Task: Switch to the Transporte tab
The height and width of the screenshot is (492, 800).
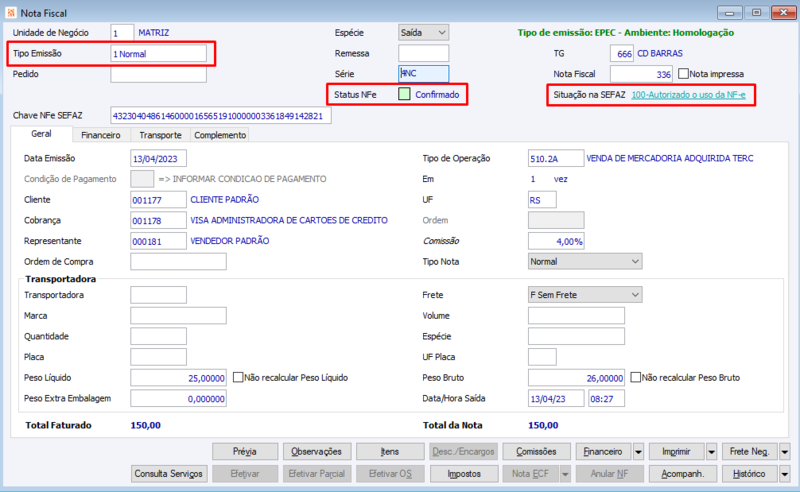Action: (x=160, y=135)
